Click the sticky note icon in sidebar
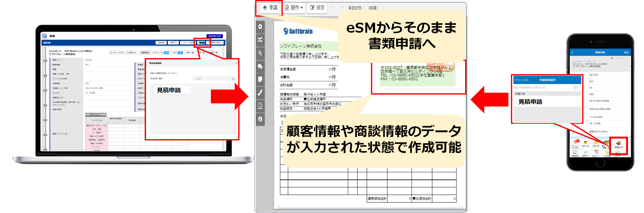 point(260,79)
